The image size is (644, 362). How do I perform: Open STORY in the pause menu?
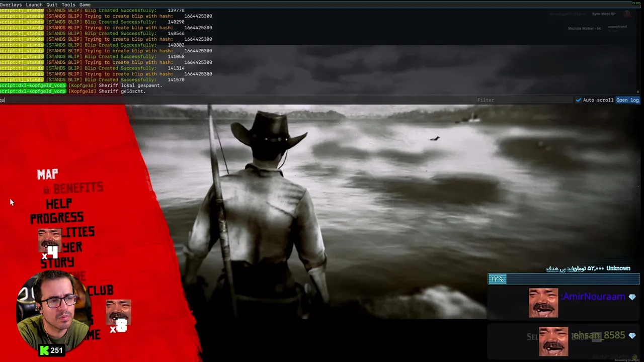(x=57, y=262)
